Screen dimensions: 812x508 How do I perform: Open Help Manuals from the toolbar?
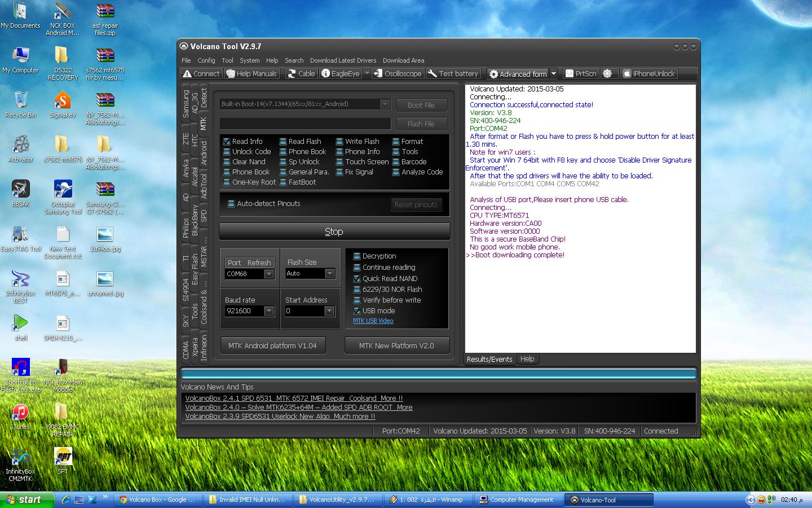pyautogui.click(x=251, y=73)
